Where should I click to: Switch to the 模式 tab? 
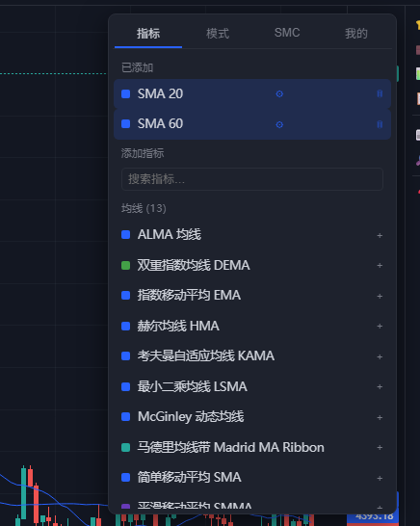pyautogui.click(x=218, y=34)
